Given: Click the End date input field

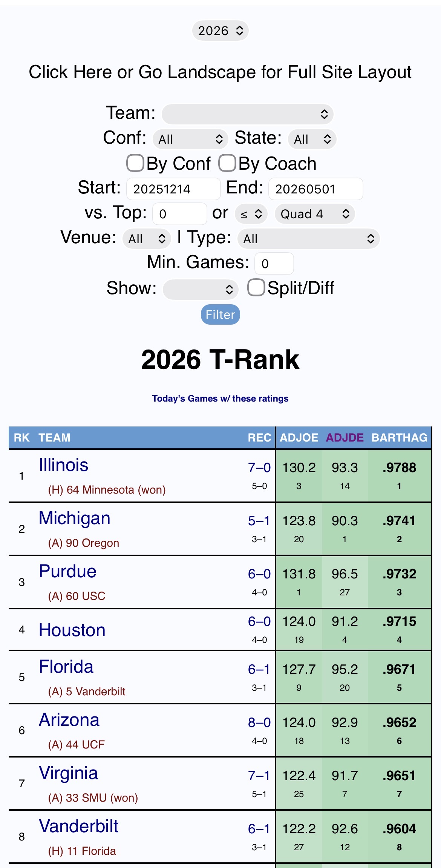Looking at the screenshot, I should (x=315, y=189).
